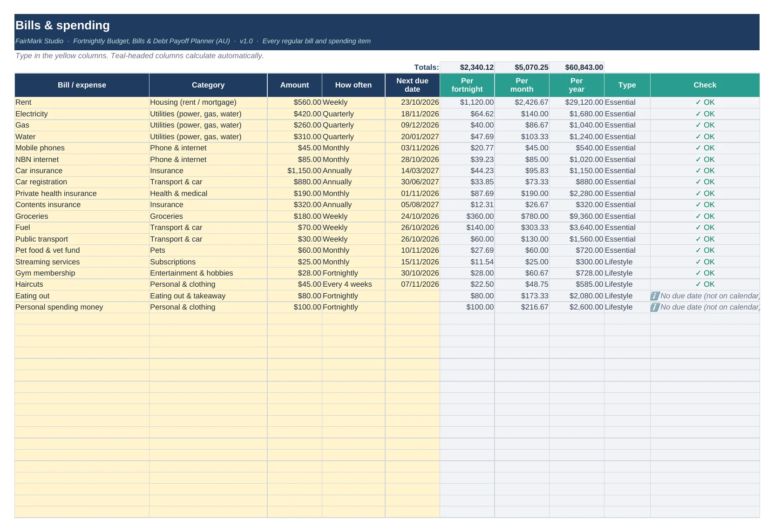Viewport: 774px width, 532px height.
Task: Select the 'NBN internet' row name
Action: (x=82, y=160)
